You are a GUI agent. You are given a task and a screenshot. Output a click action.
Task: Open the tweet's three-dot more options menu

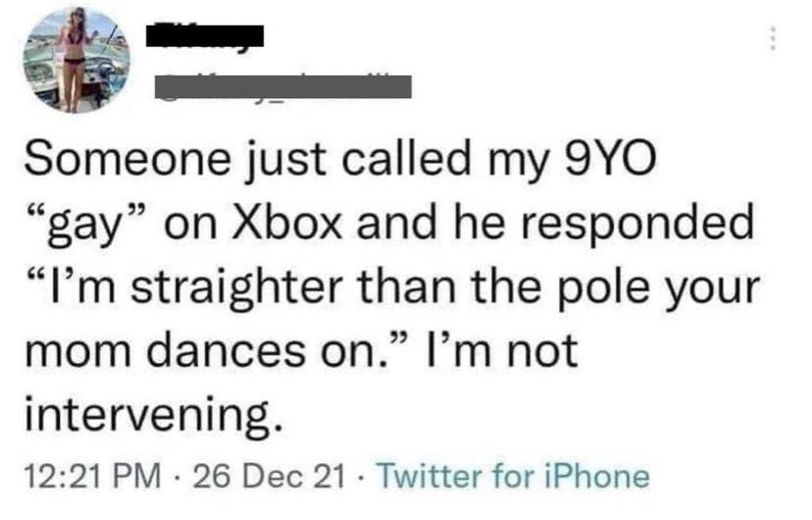tap(773, 39)
